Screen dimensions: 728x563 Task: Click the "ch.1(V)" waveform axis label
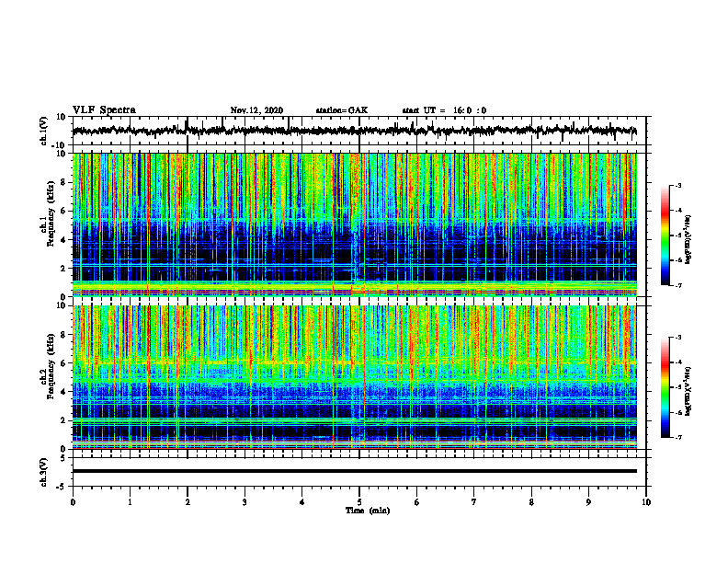(44, 131)
